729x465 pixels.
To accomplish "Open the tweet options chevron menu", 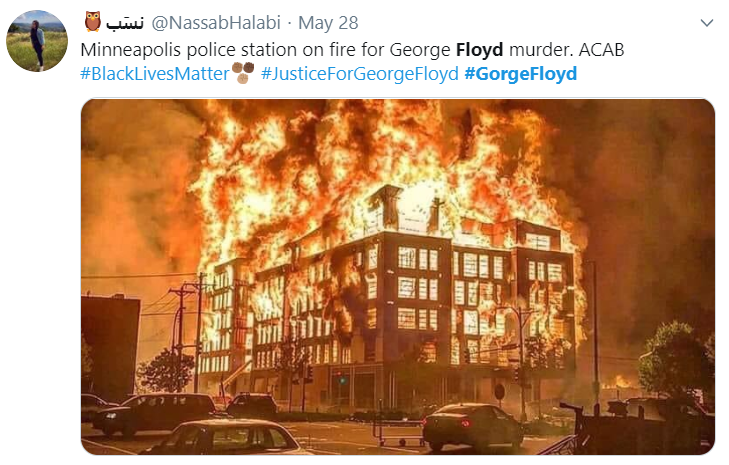I will [x=707, y=23].
